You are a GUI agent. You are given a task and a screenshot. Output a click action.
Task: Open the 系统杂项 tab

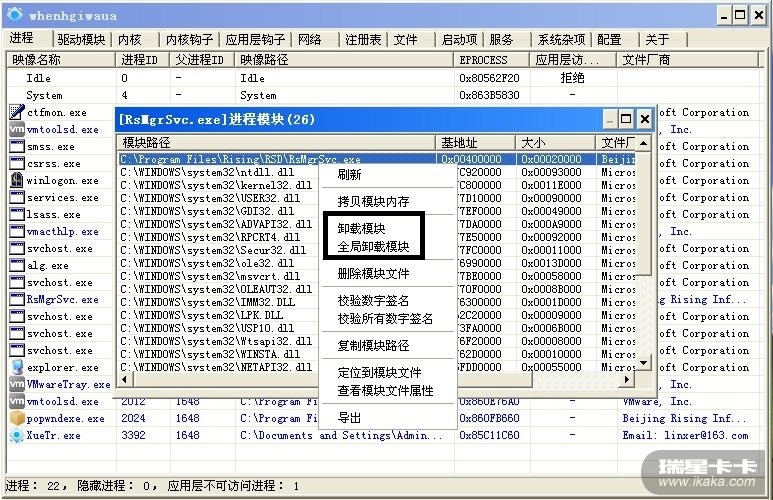561,39
